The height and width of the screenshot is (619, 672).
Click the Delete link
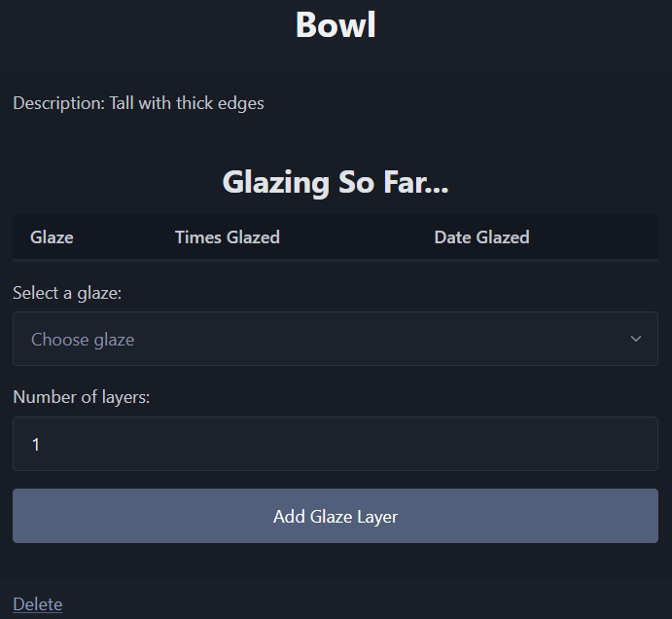tap(37, 604)
